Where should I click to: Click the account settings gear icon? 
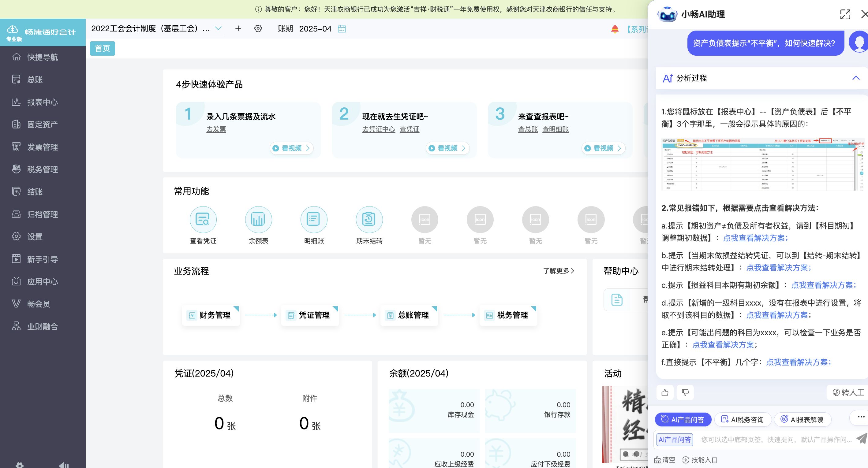click(x=258, y=29)
